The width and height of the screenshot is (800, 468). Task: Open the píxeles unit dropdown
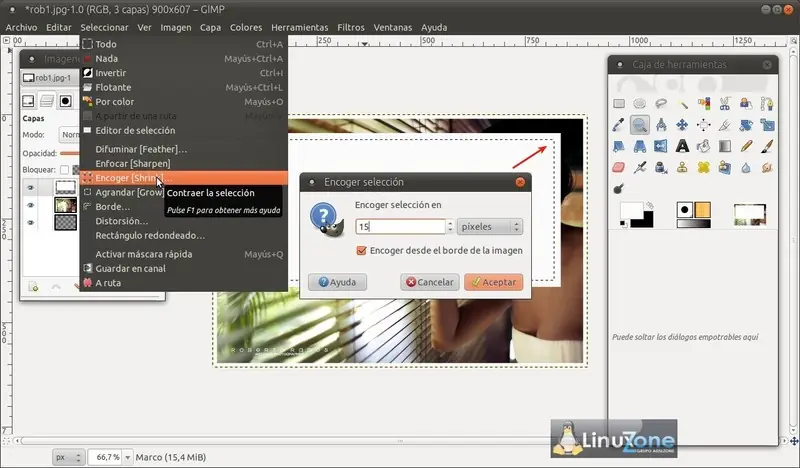point(490,227)
